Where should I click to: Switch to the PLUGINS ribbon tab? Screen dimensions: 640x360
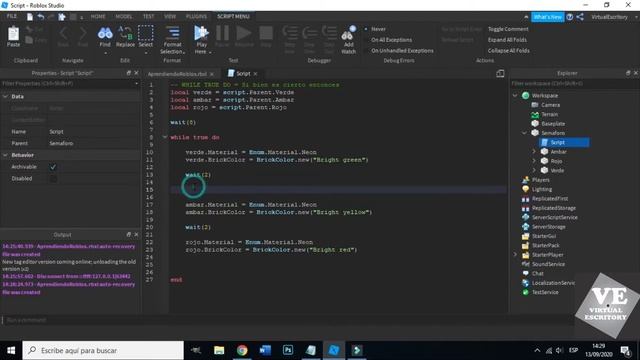(x=196, y=17)
